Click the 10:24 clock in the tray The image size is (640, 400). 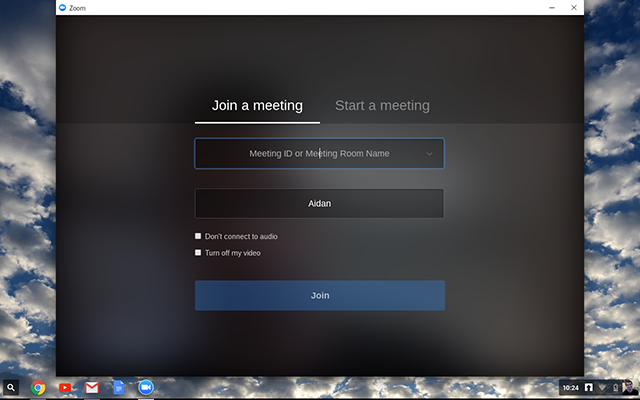(571, 388)
